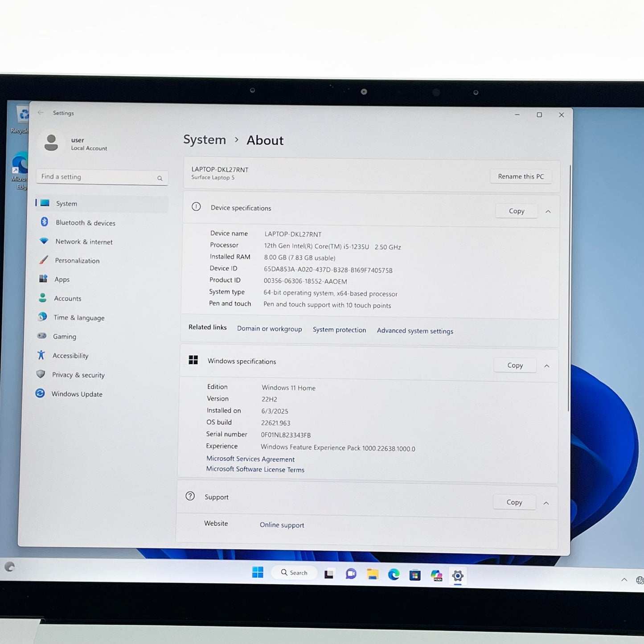The width and height of the screenshot is (644, 644).
Task: Open Windows Update section
Action: (77, 394)
